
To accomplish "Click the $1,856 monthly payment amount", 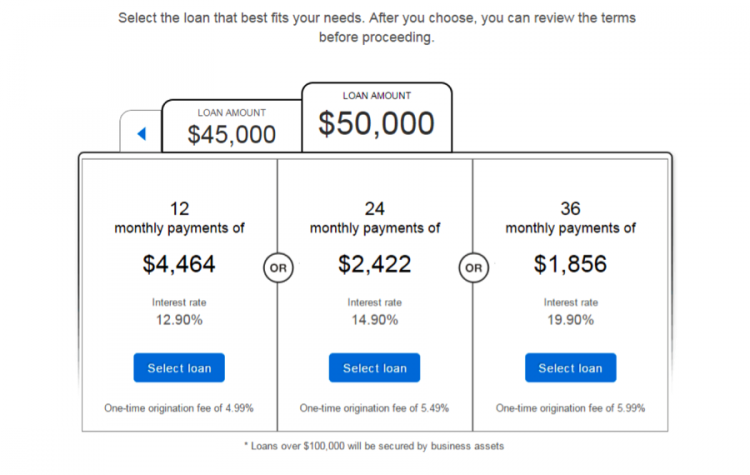I will [570, 265].
